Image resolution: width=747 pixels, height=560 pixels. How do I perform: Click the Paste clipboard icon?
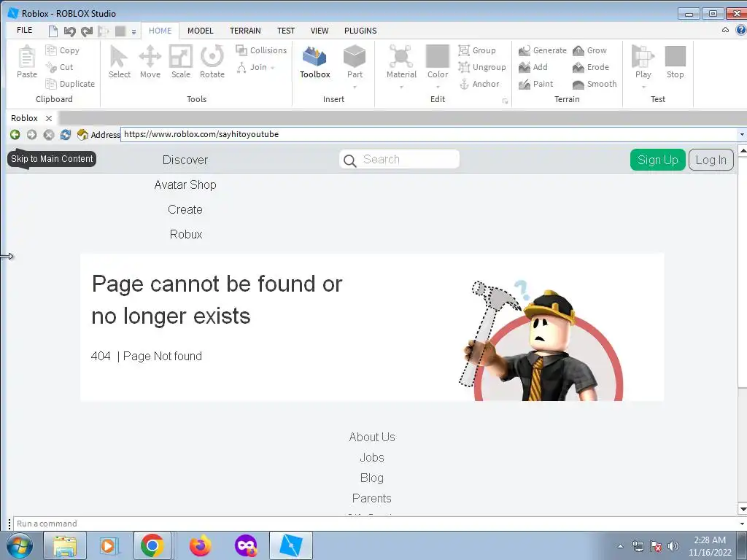27,57
